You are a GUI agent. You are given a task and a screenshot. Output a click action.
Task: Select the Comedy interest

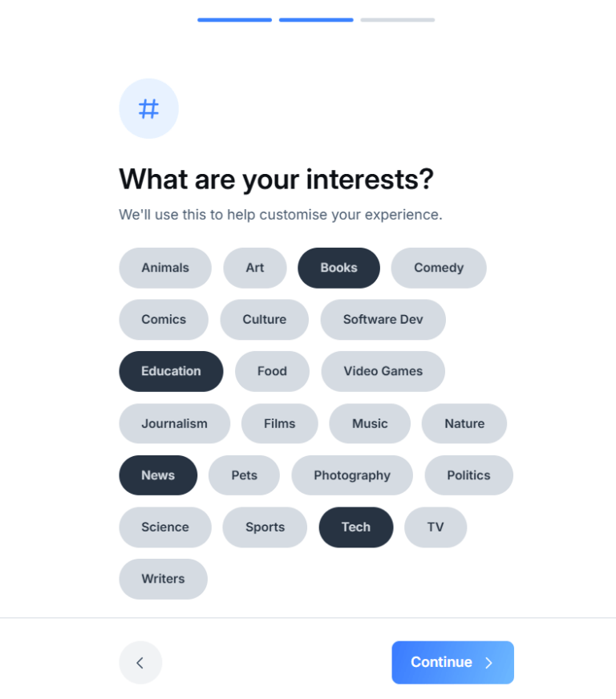tap(439, 268)
